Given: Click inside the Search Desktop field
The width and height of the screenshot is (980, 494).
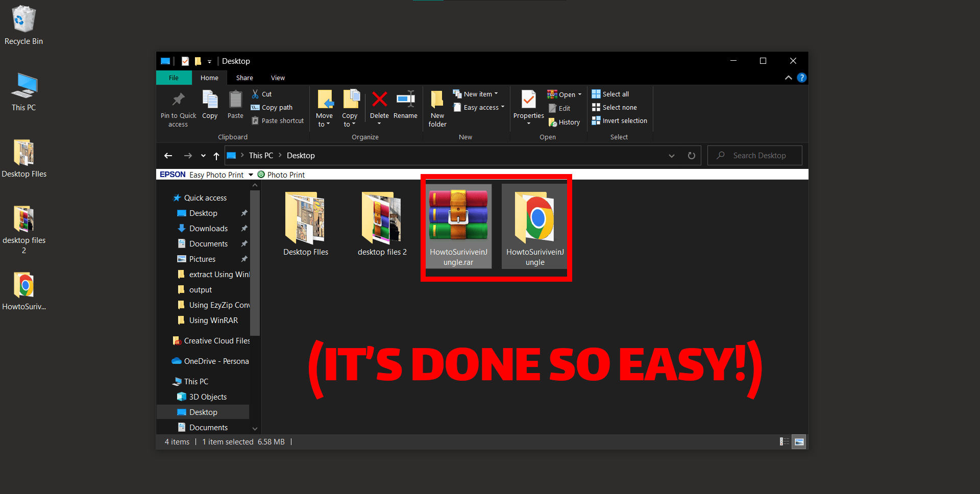Looking at the screenshot, I should [x=754, y=155].
